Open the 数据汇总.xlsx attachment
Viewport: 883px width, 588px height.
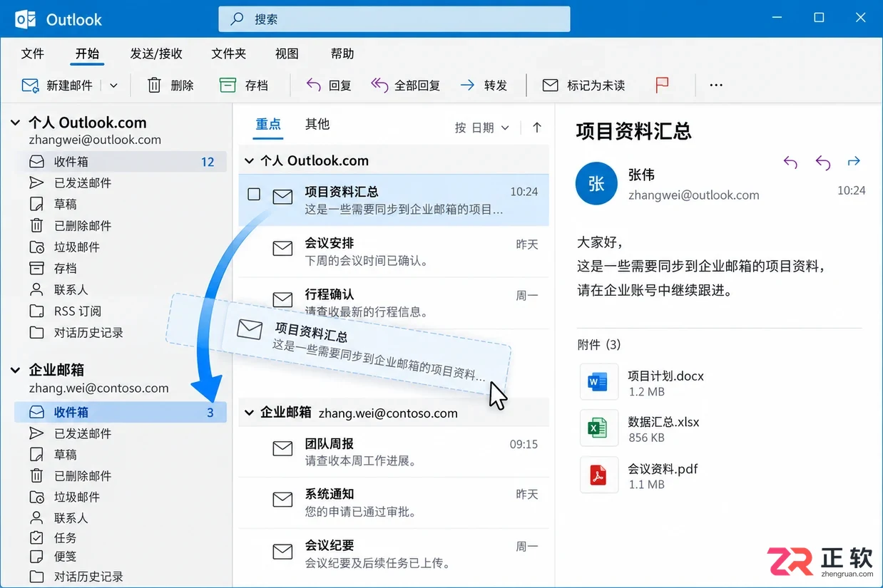pos(640,429)
